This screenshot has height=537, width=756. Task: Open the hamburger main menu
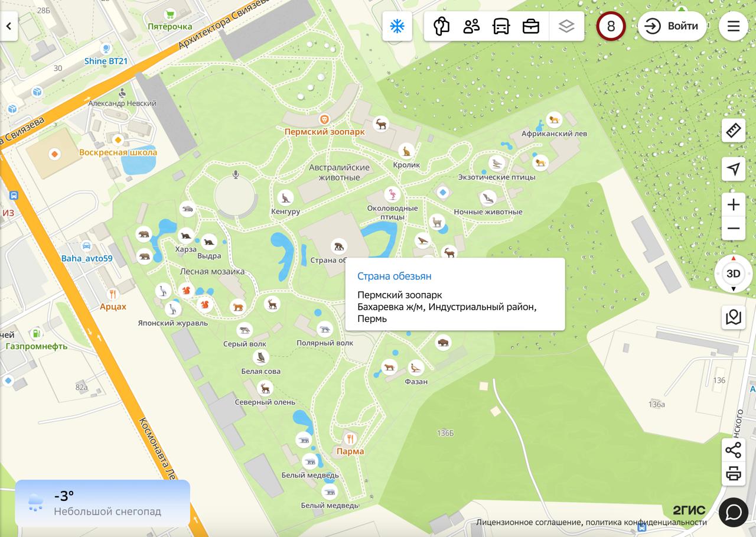pos(733,26)
